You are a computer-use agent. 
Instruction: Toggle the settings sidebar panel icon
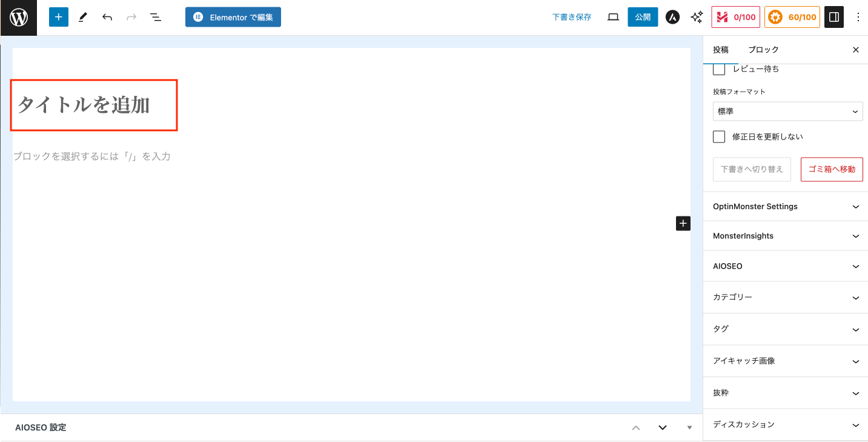[x=834, y=18]
